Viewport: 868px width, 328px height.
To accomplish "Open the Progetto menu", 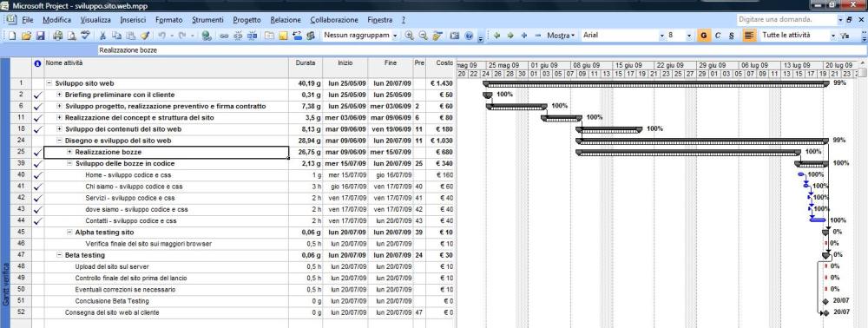I will pos(247,20).
